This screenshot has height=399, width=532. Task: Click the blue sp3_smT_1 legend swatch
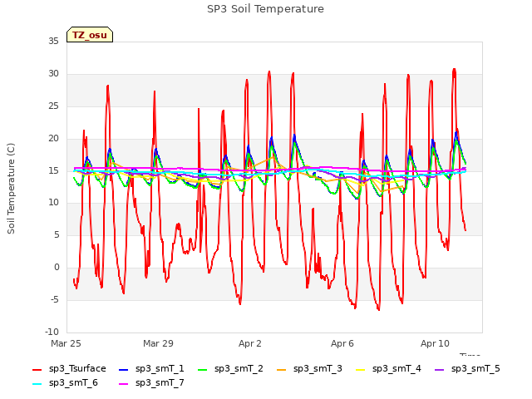(124, 370)
